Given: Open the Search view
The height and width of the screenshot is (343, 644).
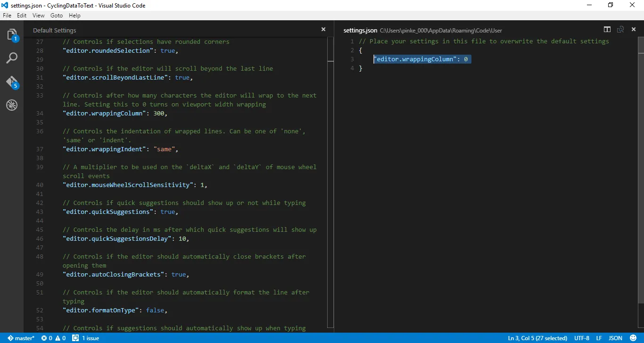Looking at the screenshot, I should tap(11, 57).
